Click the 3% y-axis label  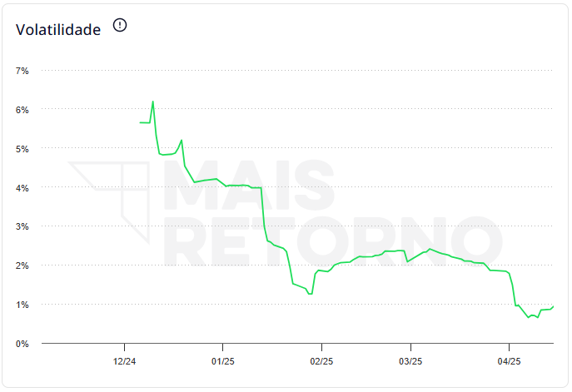[22, 226]
